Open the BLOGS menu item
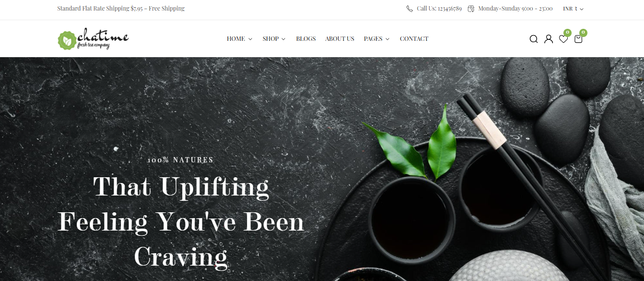The width and height of the screenshot is (644, 281). pyautogui.click(x=306, y=39)
